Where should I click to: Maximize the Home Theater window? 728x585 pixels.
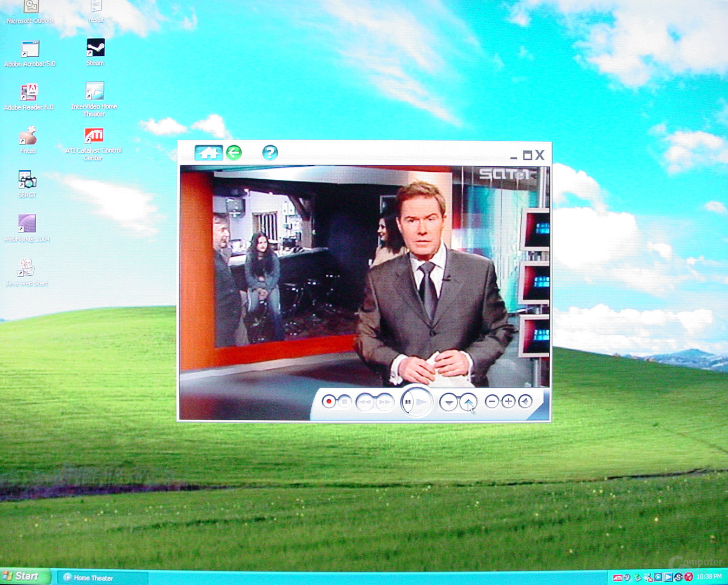[527, 155]
